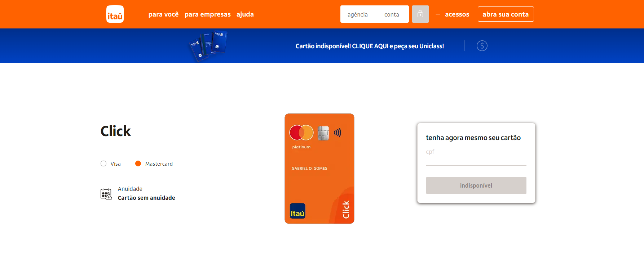Click the Anuidade calendar icon
This screenshot has width=644, height=278.
point(106,194)
